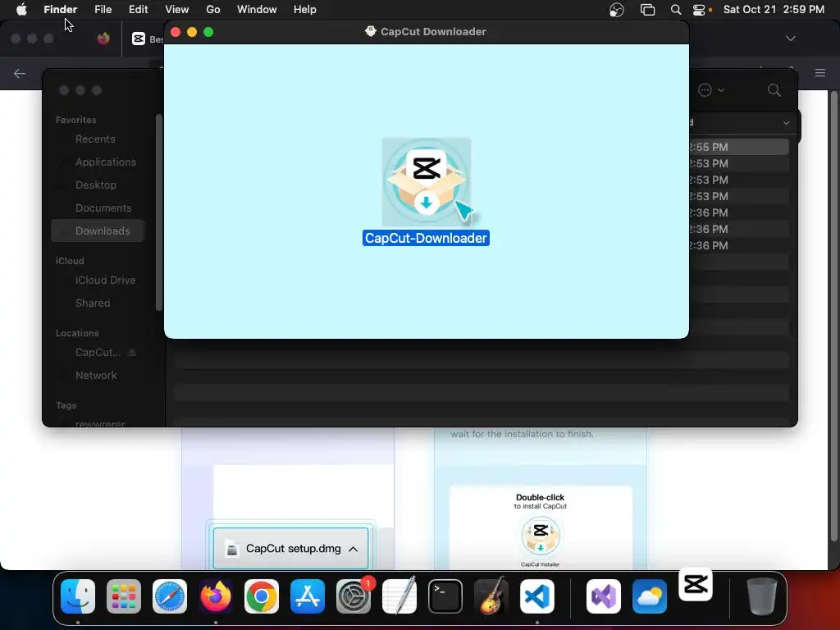Select Shared in Finder sidebar
Image resolution: width=840 pixels, height=630 pixels.
[x=93, y=304]
